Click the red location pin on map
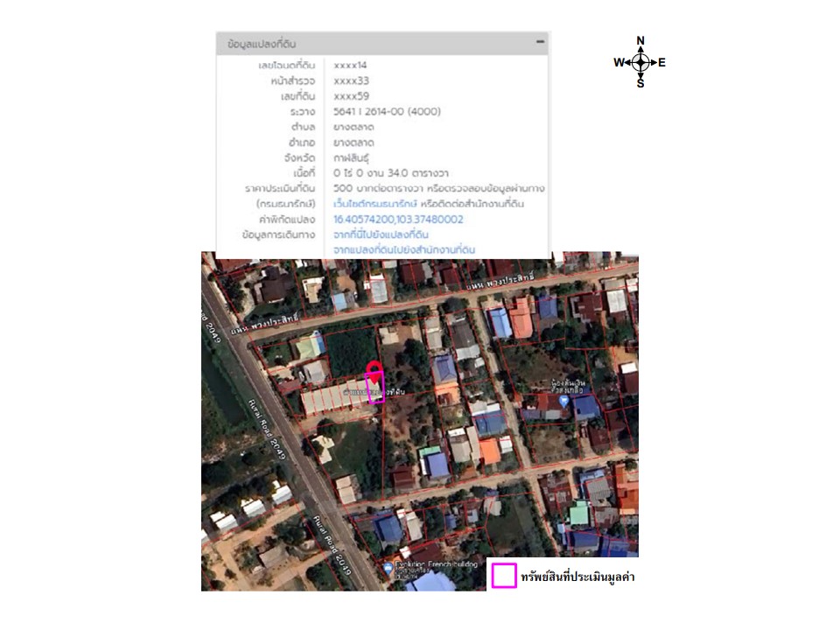The image size is (840, 630). click(x=374, y=370)
